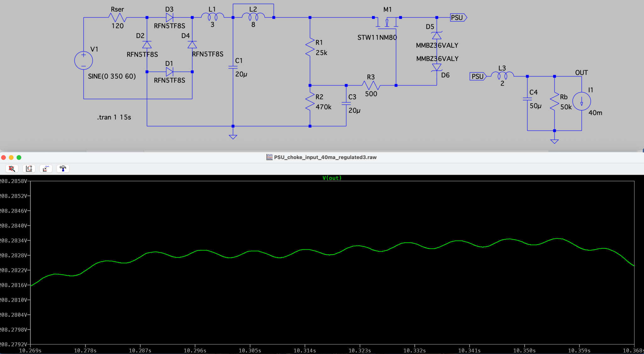The width and height of the screenshot is (644, 354).
Task: Select the Rser resistor symbol
Action: (x=118, y=18)
